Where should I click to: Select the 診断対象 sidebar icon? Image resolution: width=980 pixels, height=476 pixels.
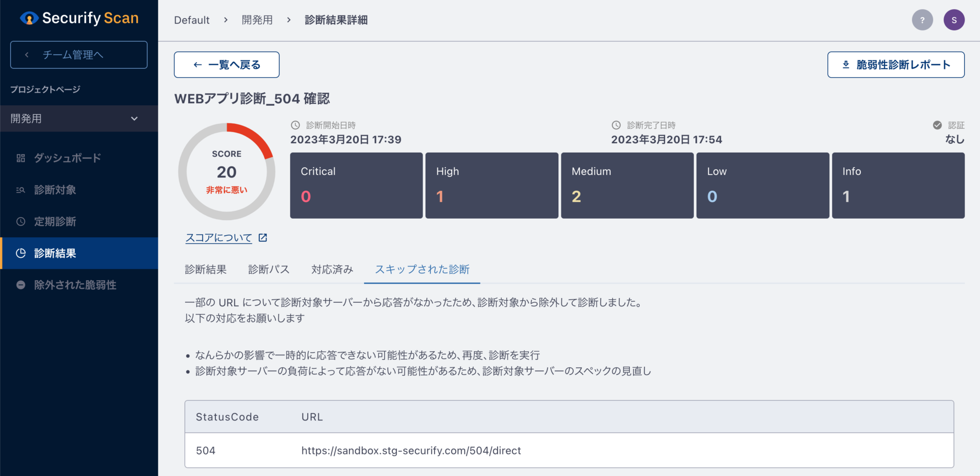(21, 190)
